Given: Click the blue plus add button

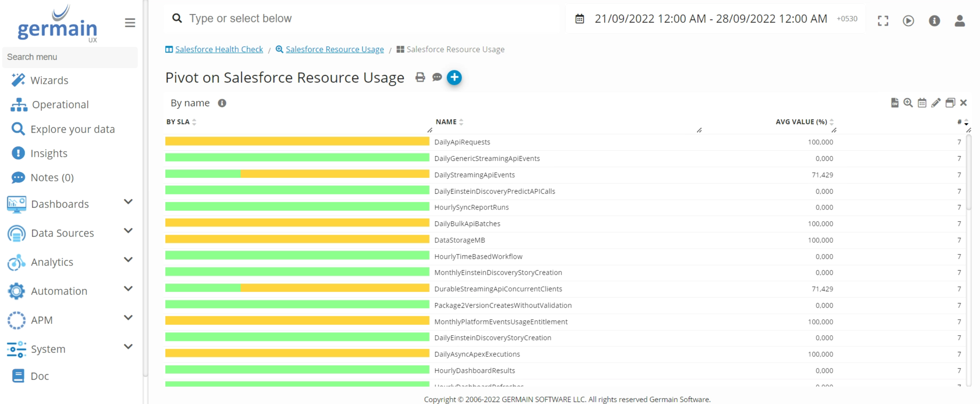Looking at the screenshot, I should 454,77.
